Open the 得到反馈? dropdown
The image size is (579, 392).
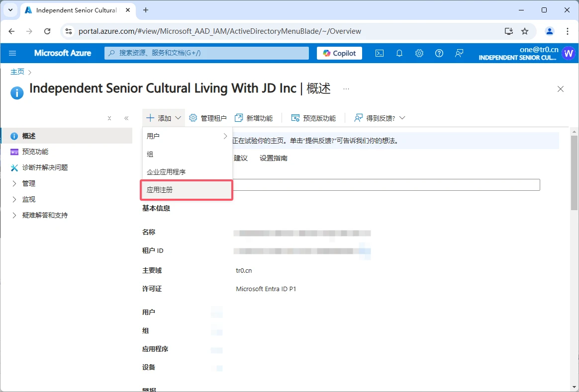click(380, 118)
